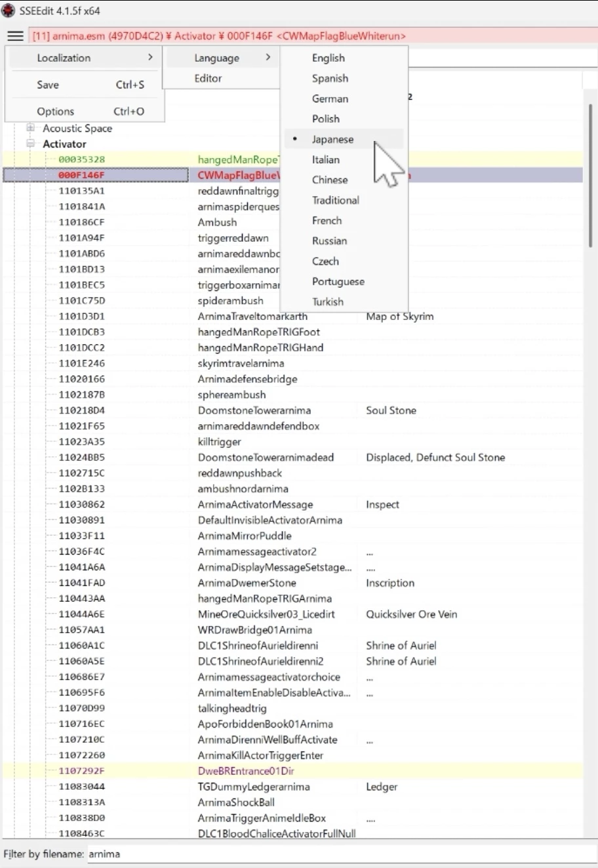
Task: Click the Quicksilver Ore Vein text
Action: (x=411, y=614)
